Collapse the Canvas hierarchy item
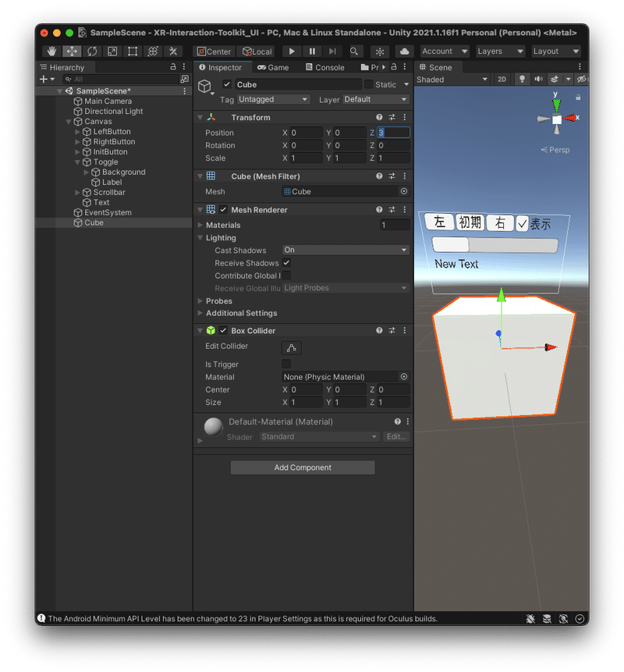 68,121
